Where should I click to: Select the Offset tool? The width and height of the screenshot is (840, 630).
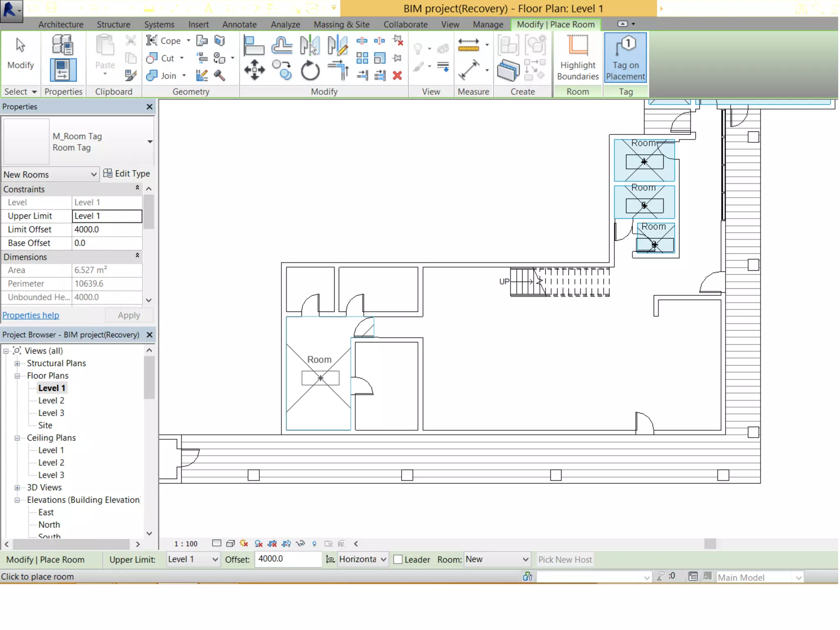[x=282, y=46]
